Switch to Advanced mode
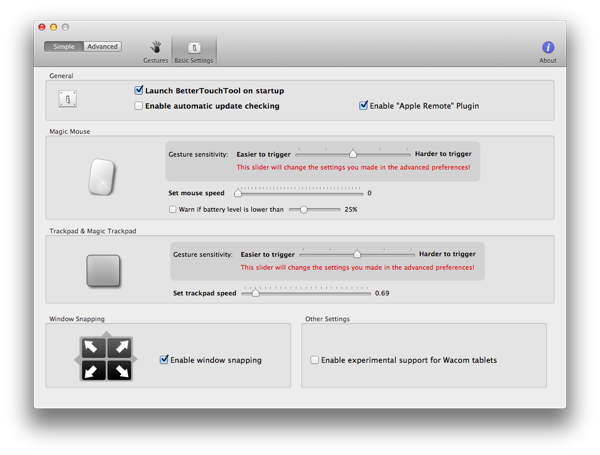This screenshot has width=600, height=455. [103, 46]
